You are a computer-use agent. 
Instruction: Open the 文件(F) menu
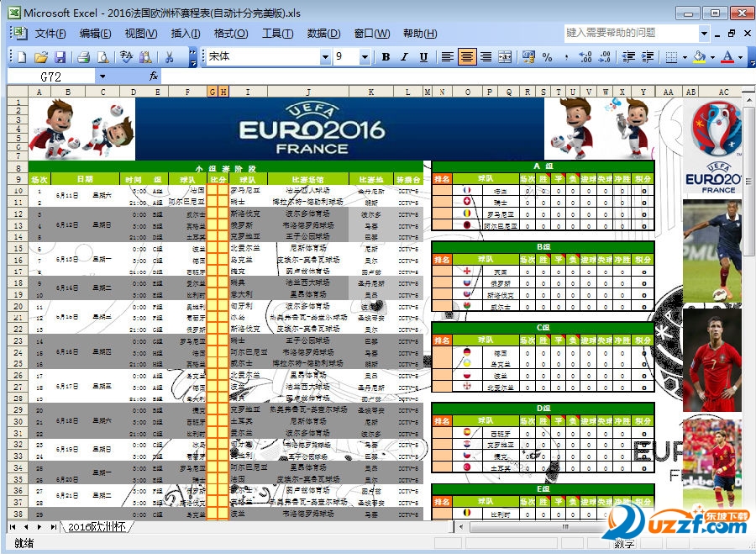point(50,34)
